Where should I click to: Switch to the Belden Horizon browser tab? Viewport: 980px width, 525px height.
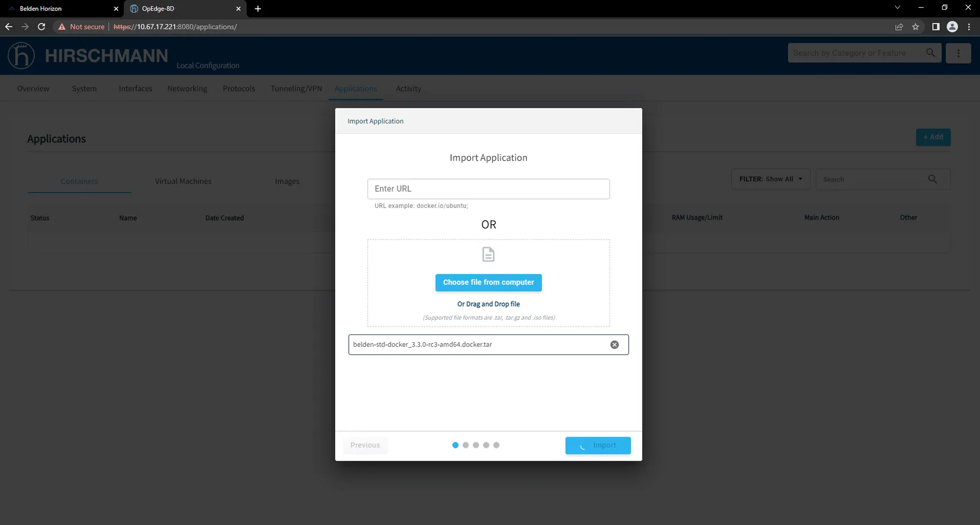click(60, 8)
